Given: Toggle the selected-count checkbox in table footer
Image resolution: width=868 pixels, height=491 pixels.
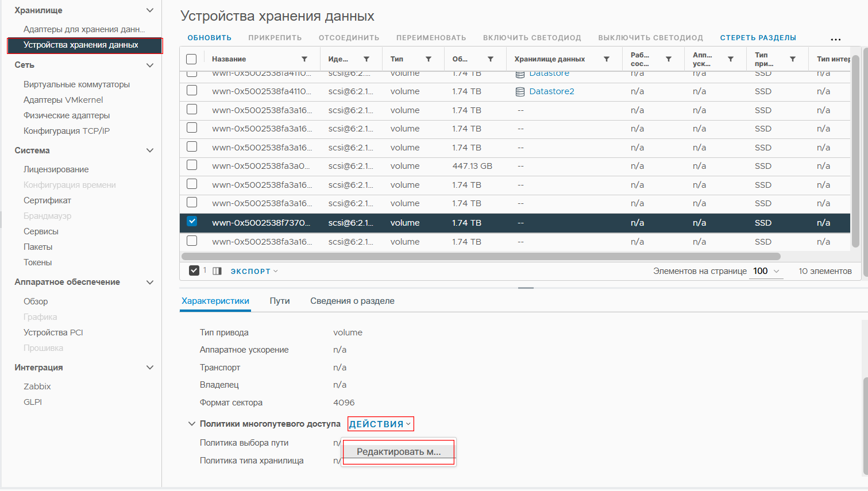Looking at the screenshot, I should [x=194, y=270].
